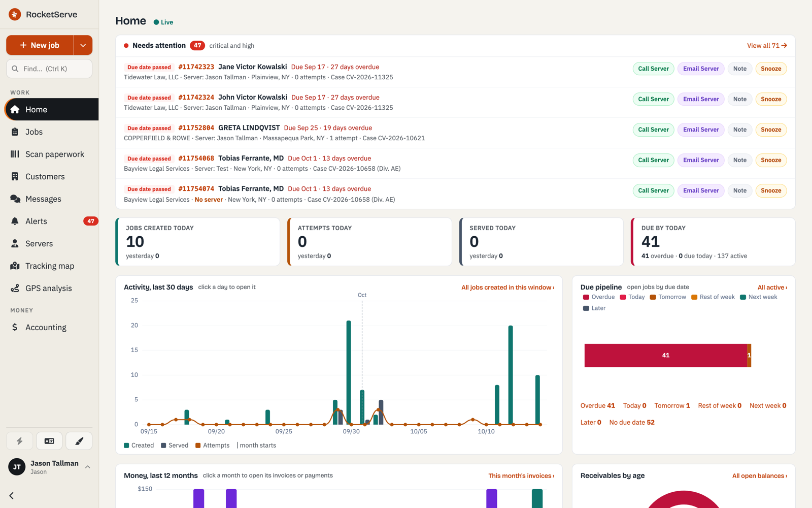Click the red Overdue 41 pipeline bar
Image resolution: width=812 pixels, height=508 pixels.
tap(665, 356)
